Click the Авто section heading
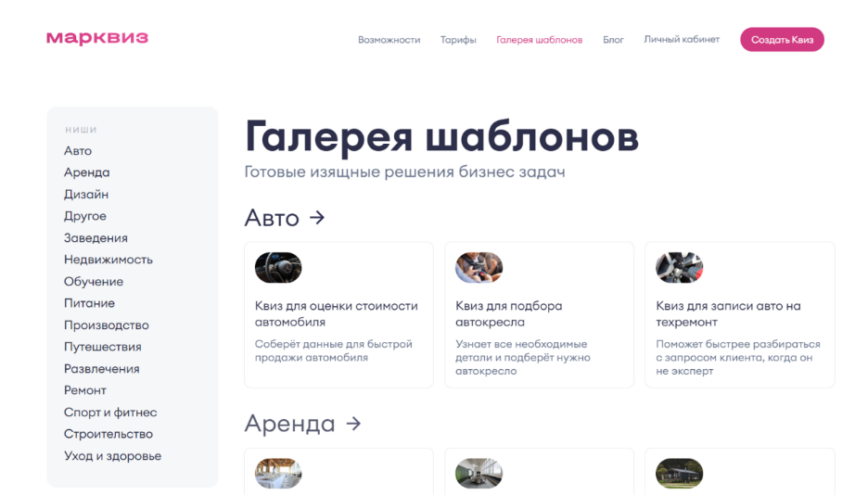This screenshot has width=868, height=496. tap(272, 218)
